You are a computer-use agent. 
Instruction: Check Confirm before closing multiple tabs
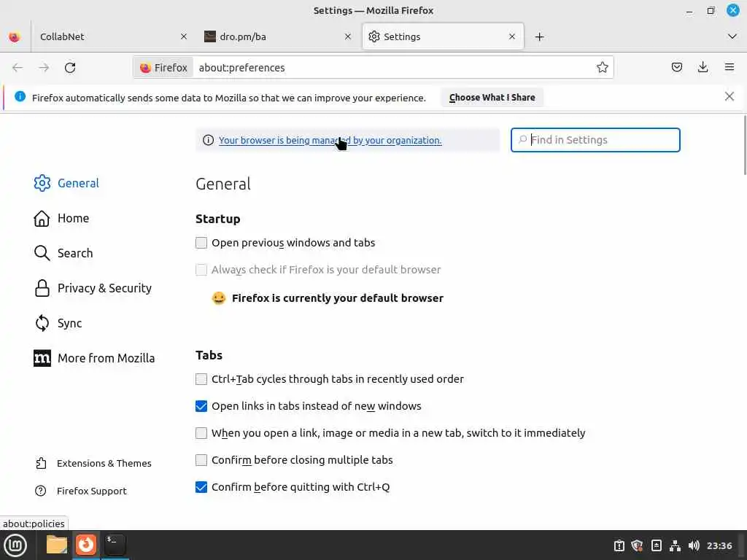click(201, 460)
